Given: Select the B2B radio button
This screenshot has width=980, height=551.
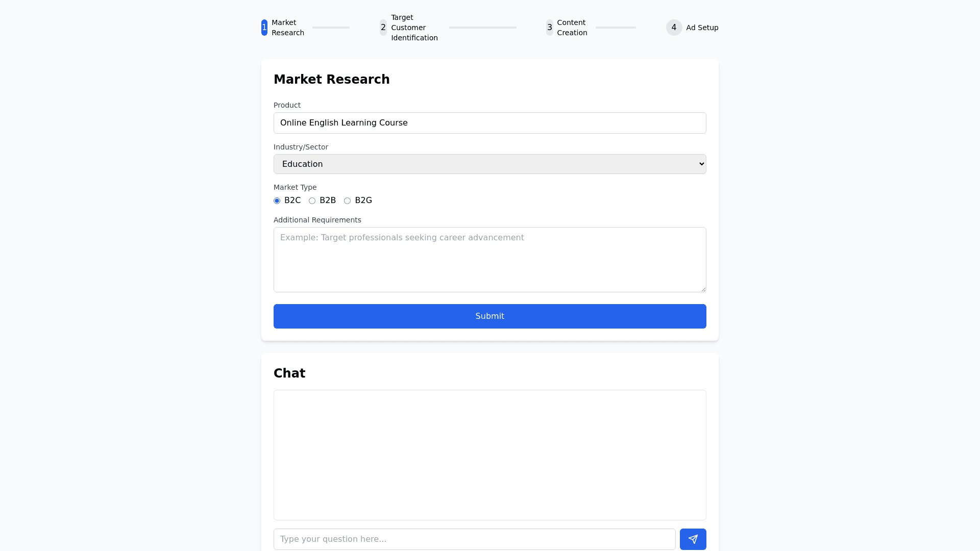Looking at the screenshot, I should click(x=312, y=201).
